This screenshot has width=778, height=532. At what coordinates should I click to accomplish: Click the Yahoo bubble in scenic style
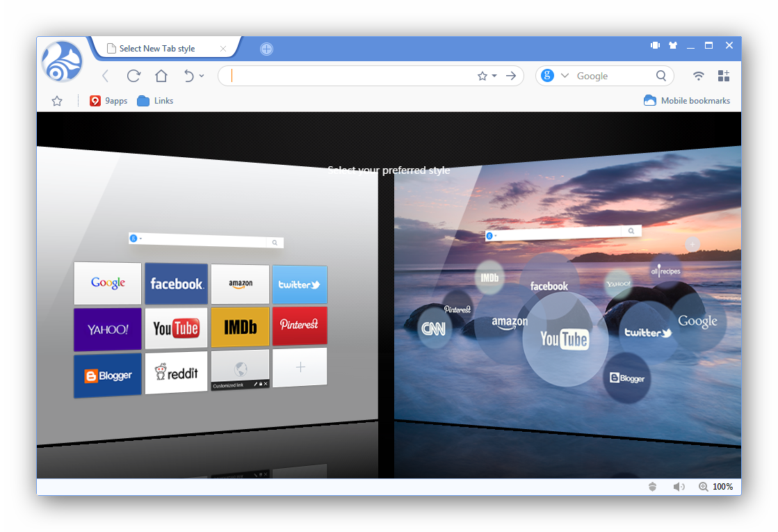618,284
